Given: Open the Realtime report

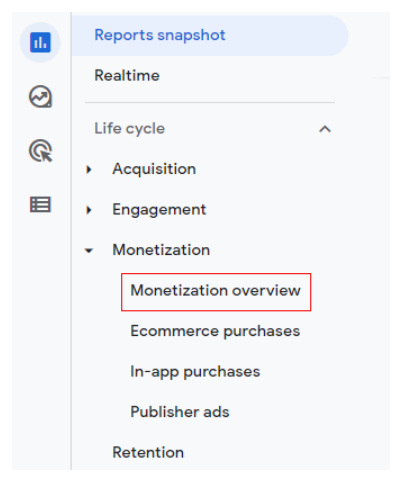Looking at the screenshot, I should click(127, 75).
